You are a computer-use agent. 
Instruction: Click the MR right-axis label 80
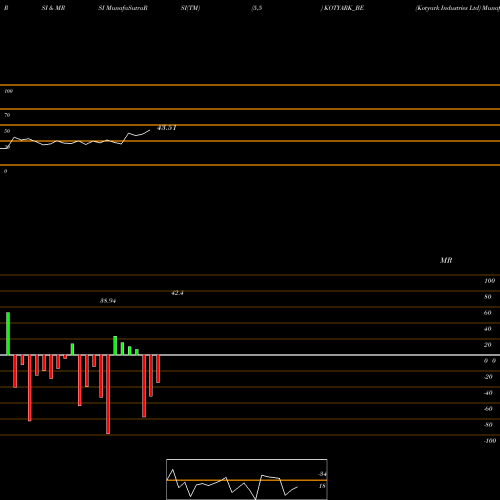[488, 297]
